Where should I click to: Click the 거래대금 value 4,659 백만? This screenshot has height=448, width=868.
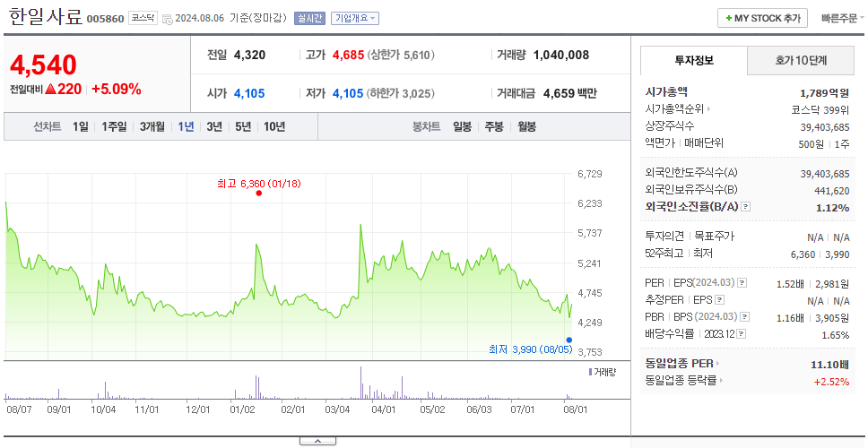tap(569, 93)
